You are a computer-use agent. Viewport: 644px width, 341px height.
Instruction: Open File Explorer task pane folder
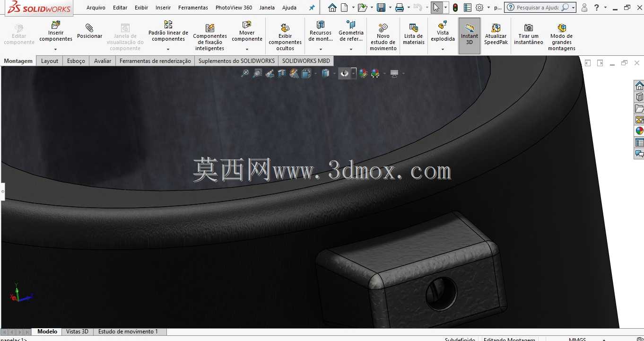click(x=639, y=108)
